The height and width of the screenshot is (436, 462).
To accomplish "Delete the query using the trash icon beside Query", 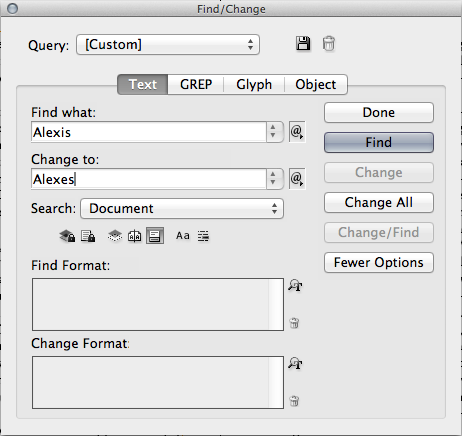I will (329, 44).
